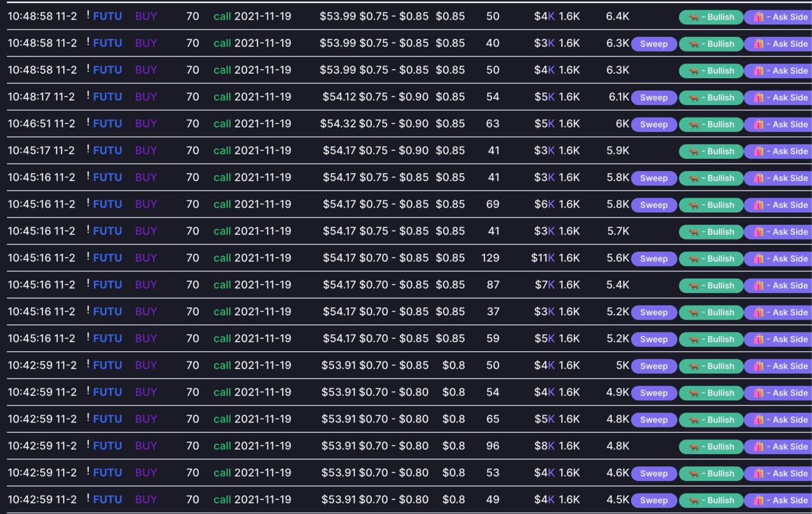Click the exclamation mark in the 4.6K row
Image resolution: width=812 pixels, height=514 pixels.
(x=88, y=471)
